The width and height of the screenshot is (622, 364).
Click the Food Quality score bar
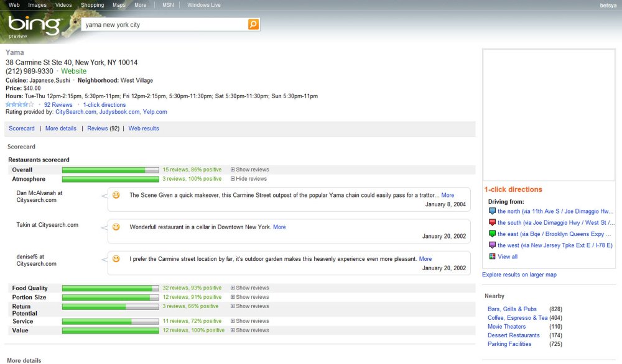(x=110, y=288)
